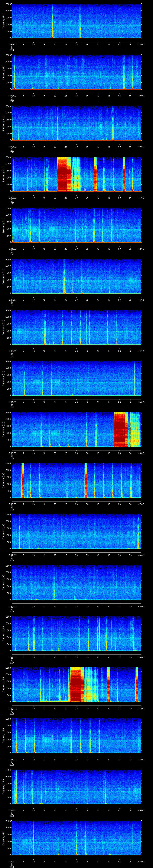153x868 pixels.
Task: Select the spectrogram panel starting at 0:40:00
Action: tap(77, 174)
